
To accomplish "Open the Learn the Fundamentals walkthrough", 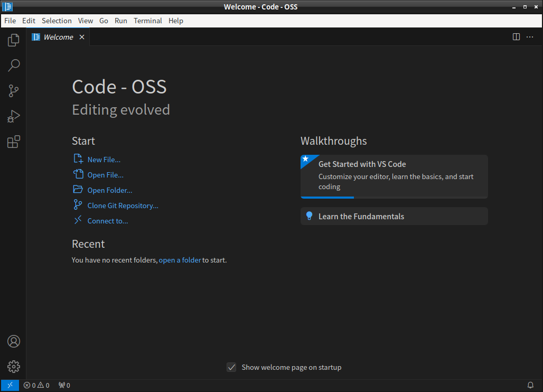I will click(x=394, y=216).
